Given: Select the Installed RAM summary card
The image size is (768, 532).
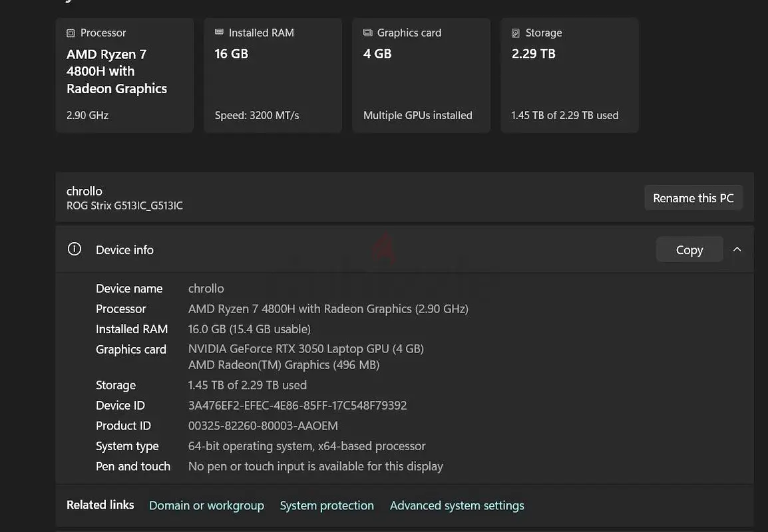Looking at the screenshot, I should coord(273,75).
